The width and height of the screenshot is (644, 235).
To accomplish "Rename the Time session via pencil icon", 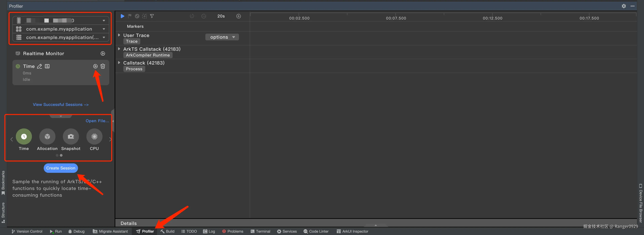I will 39,66.
